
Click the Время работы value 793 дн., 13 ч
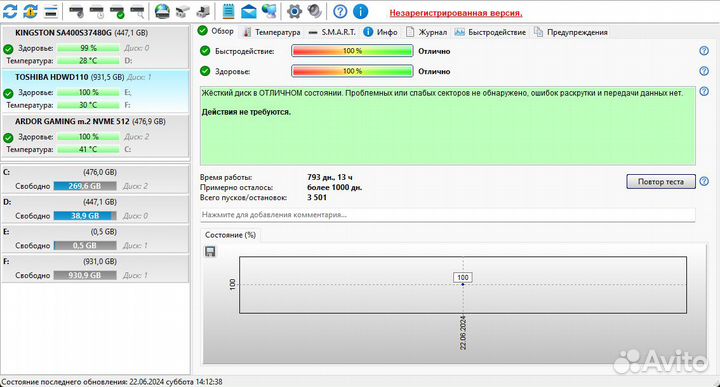[x=330, y=177]
